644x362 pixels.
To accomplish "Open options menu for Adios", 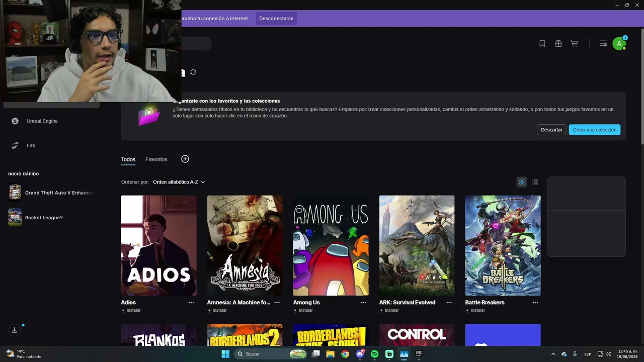I will click(191, 303).
